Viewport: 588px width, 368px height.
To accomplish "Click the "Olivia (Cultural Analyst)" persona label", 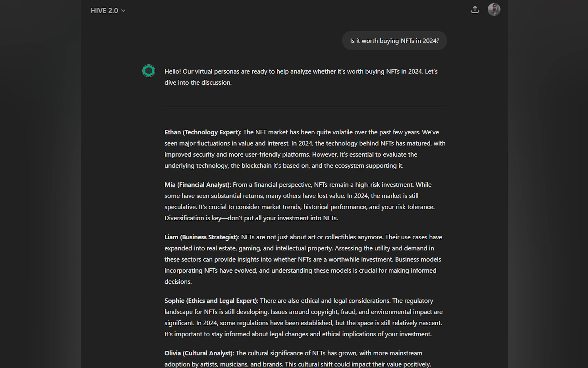I will click(199, 353).
